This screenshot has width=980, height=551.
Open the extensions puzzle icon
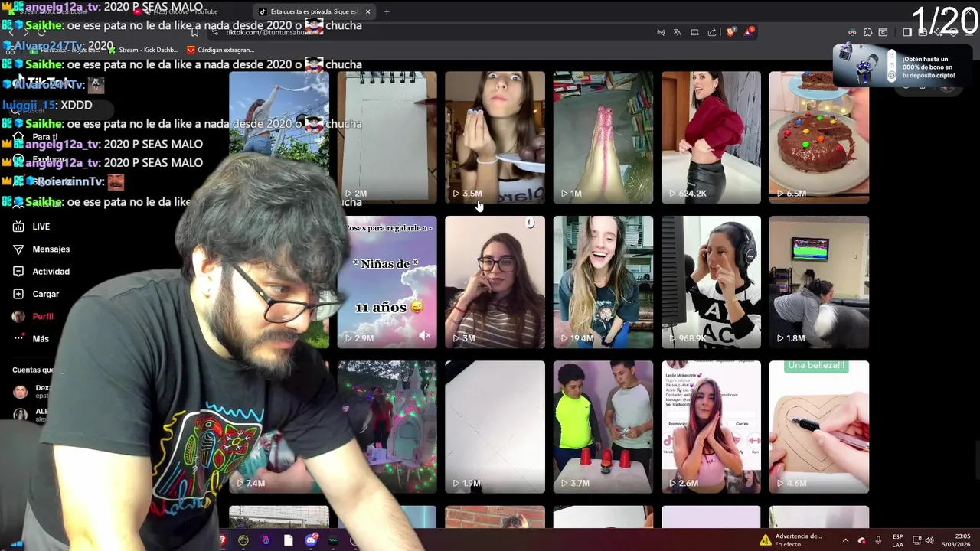(867, 32)
